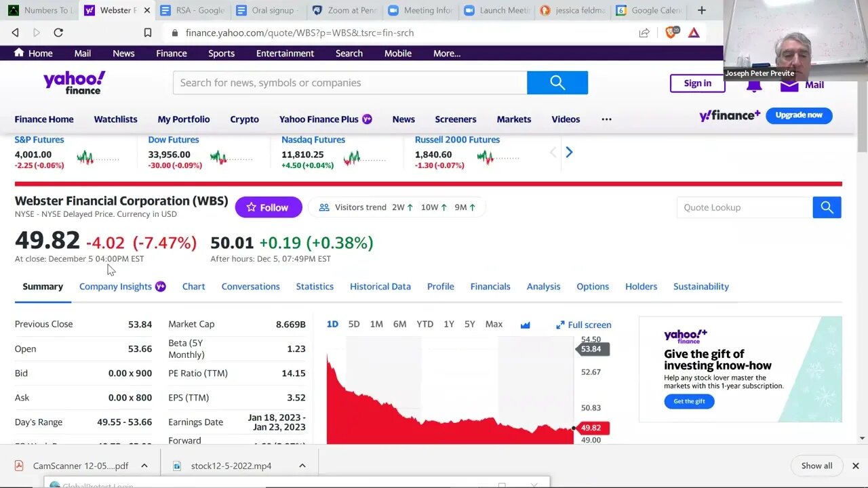Click Show all downloads button
Viewport: 868px width, 488px height.
point(816,466)
